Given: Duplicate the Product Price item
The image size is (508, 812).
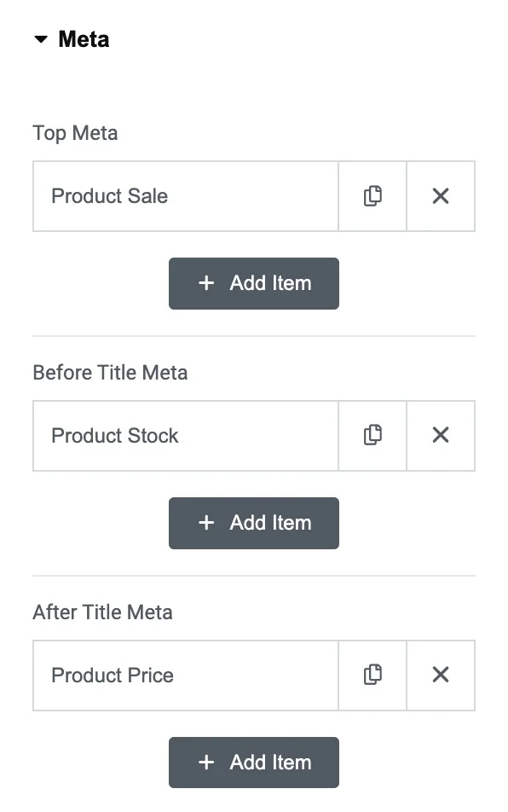Looking at the screenshot, I should pyautogui.click(x=372, y=676).
